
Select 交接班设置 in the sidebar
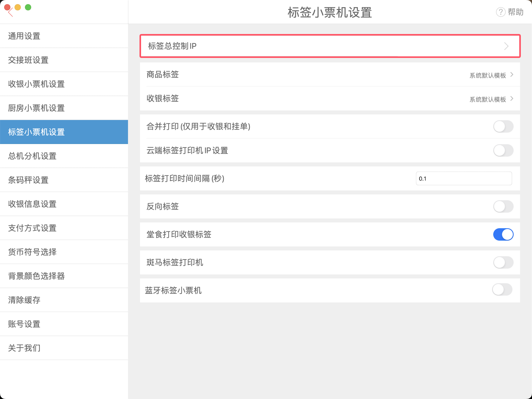[x=64, y=60]
